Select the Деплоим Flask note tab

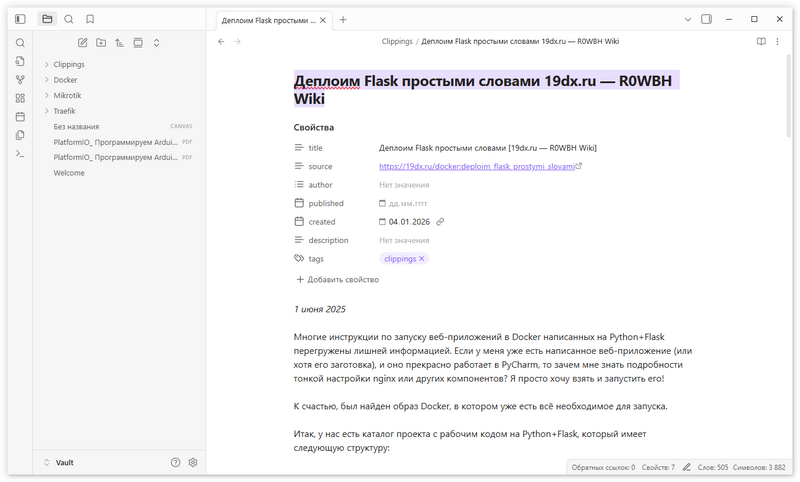click(x=268, y=20)
